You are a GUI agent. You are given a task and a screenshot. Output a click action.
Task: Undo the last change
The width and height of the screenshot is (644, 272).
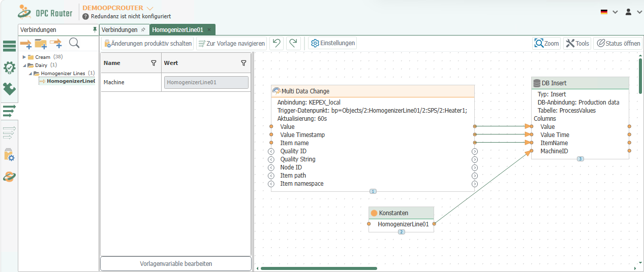[277, 43]
